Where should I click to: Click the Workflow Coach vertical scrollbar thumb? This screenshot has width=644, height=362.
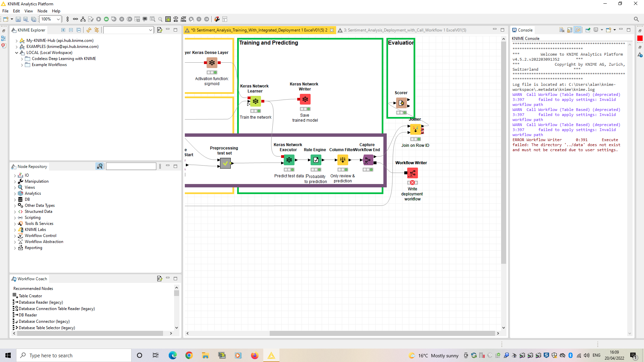pos(176,293)
